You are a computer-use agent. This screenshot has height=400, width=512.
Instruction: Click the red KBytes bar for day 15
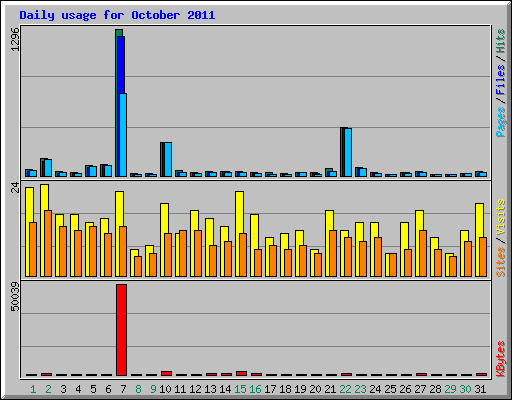[241, 373]
